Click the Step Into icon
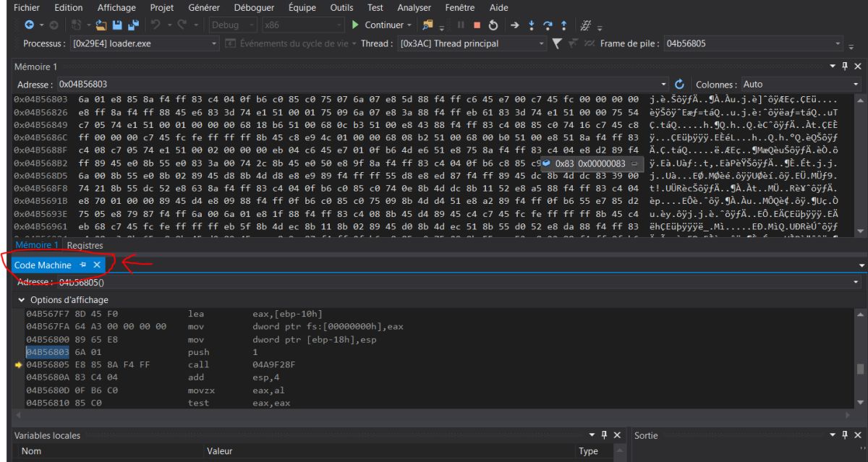Viewport: 868px width, 462px height. coord(531,25)
